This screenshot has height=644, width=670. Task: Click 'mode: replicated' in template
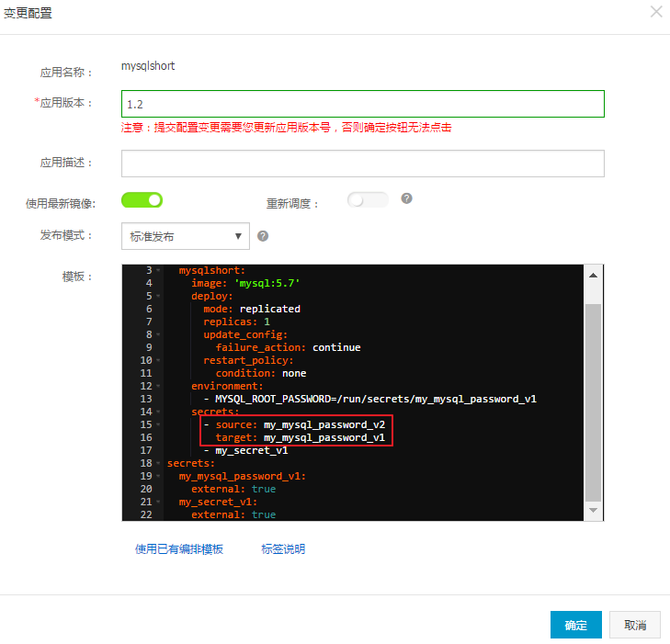coord(252,309)
